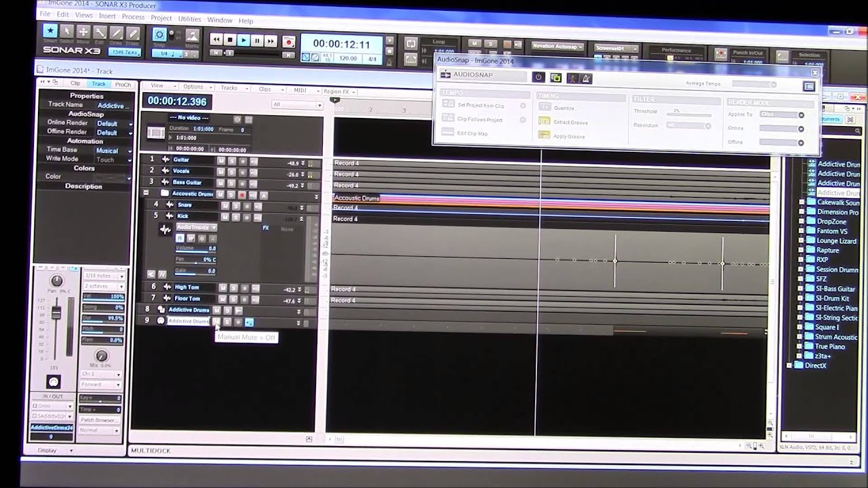Click Set Project from Clip
The height and width of the screenshot is (488, 868).
point(480,106)
